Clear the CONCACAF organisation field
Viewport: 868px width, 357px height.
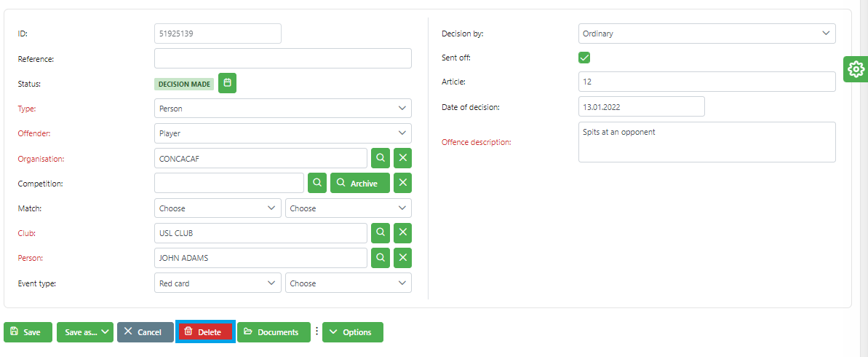click(x=402, y=158)
